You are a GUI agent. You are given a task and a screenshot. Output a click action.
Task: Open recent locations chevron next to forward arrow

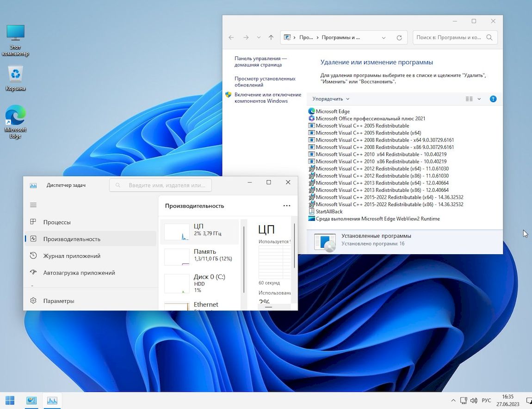(259, 37)
